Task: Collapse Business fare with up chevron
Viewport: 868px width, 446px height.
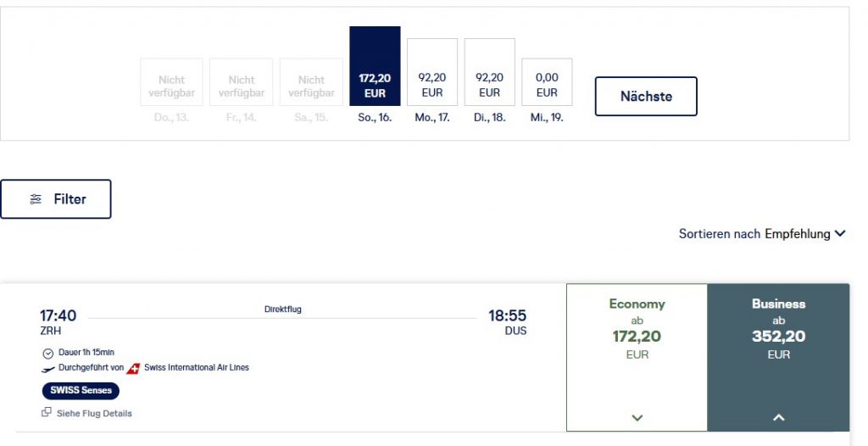Action: [778, 417]
